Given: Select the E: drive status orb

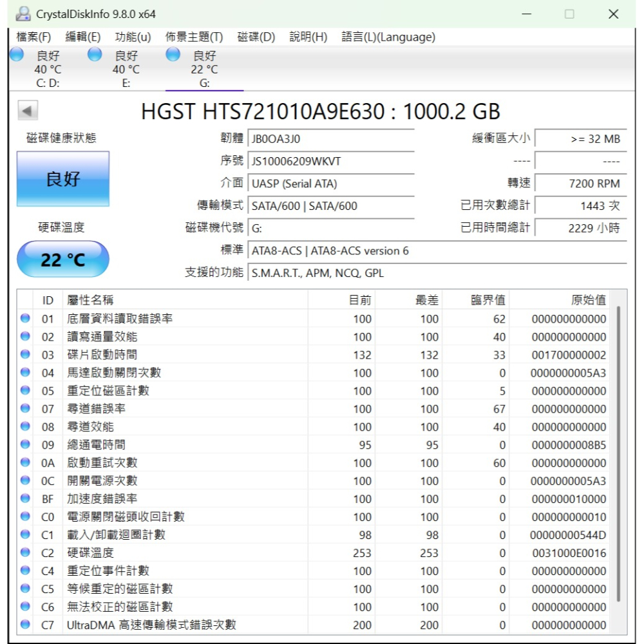Looking at the screenshot, I should click(95, 54).
